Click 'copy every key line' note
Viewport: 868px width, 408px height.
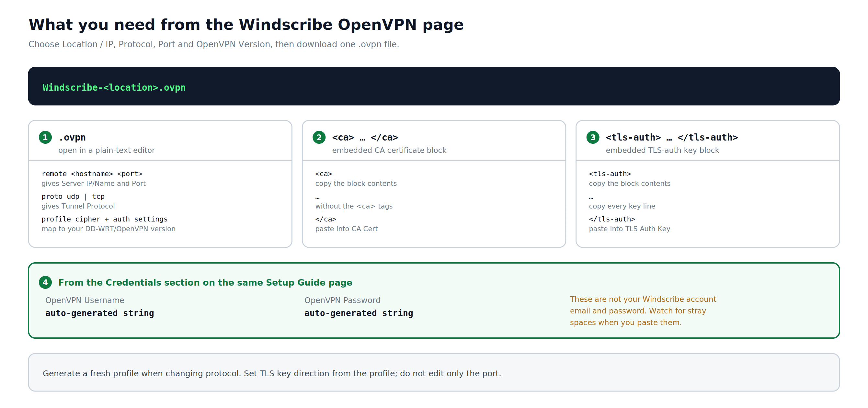click(622, 206)
